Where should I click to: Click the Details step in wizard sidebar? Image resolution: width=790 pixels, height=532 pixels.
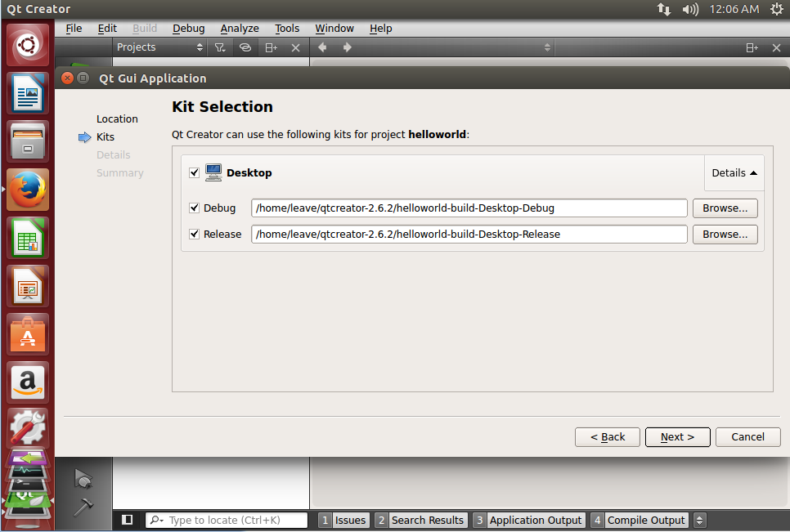coord(114,155)
